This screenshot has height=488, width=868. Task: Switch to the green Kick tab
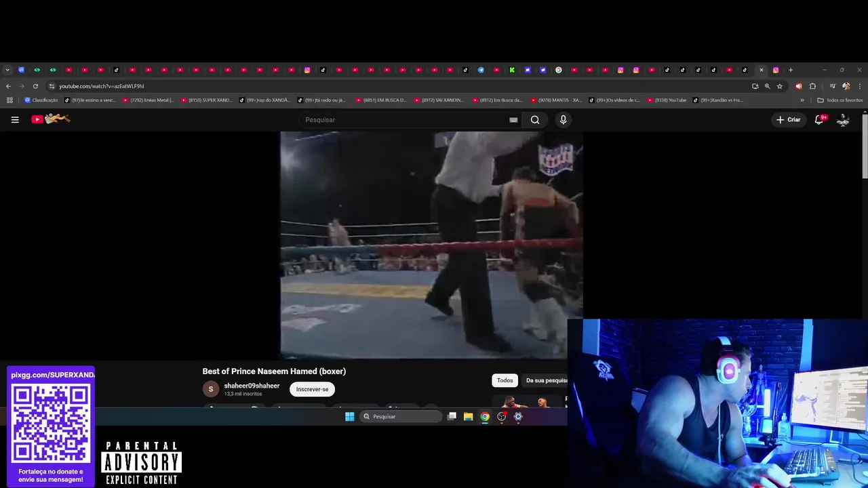click(512, 70)
